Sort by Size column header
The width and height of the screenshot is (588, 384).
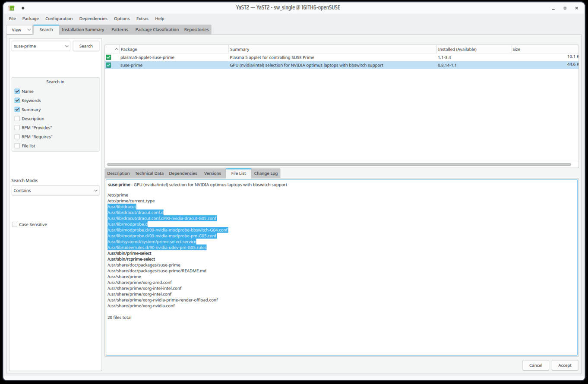[545, 49]
